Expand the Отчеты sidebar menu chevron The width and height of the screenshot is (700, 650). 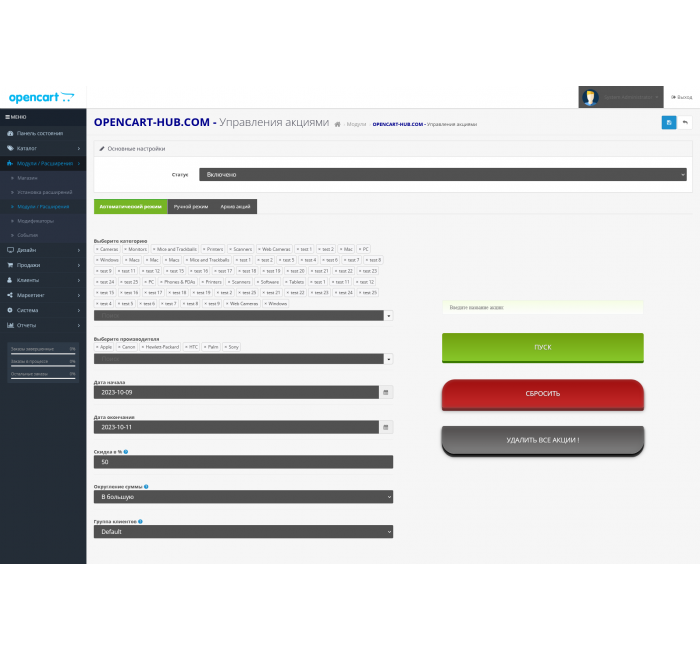[x=79, y=325]
